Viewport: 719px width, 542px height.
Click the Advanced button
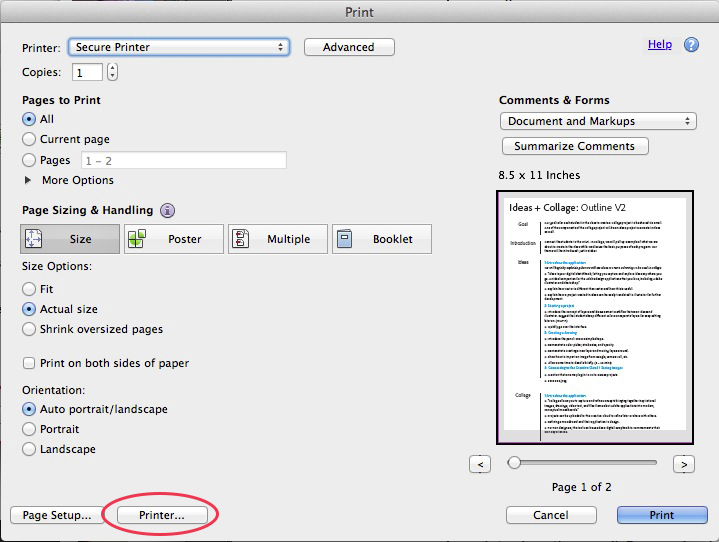349,47
